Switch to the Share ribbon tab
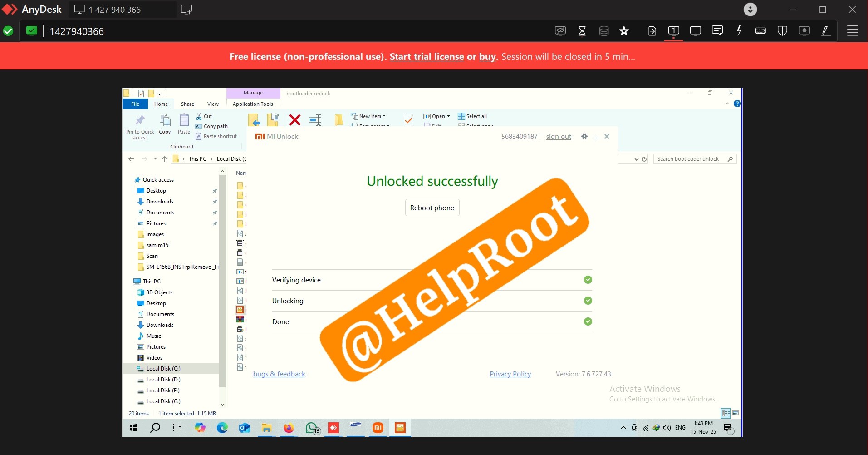 [x=187, y=104]
